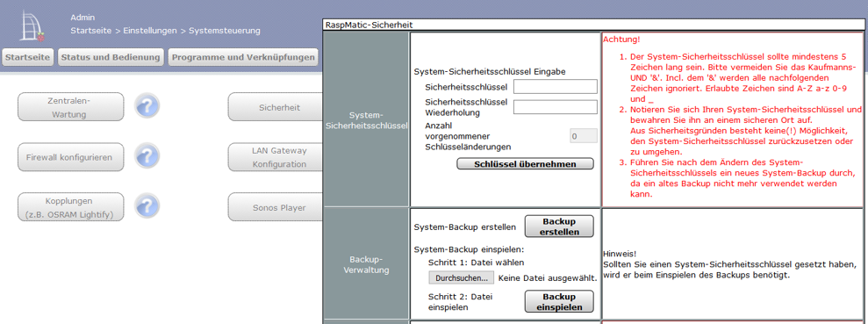Open Firewall konfigurieren settings
Screen dimensions: 868x324
click(71, 157)
